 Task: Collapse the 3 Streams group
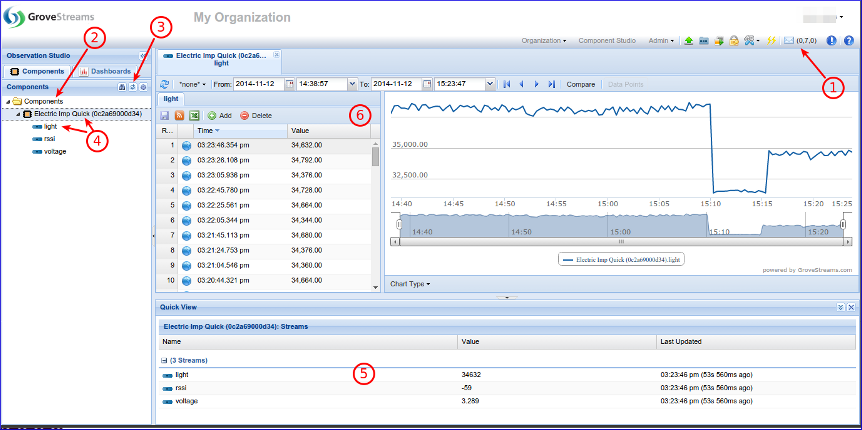[x=164, y=359]
